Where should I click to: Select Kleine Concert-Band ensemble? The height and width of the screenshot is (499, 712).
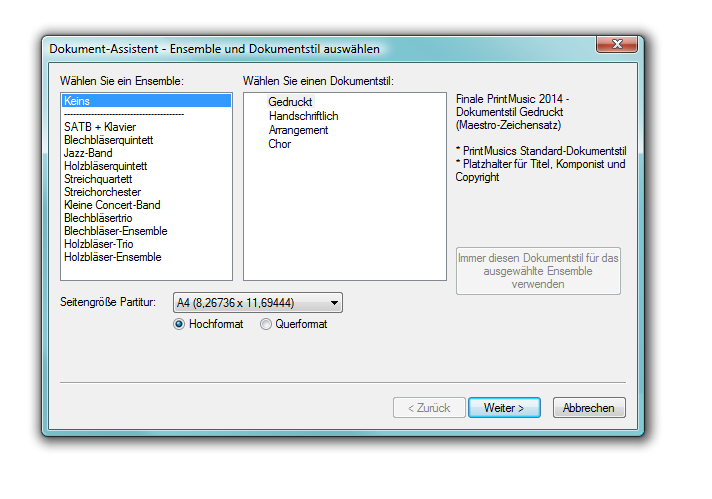[111, 205]
